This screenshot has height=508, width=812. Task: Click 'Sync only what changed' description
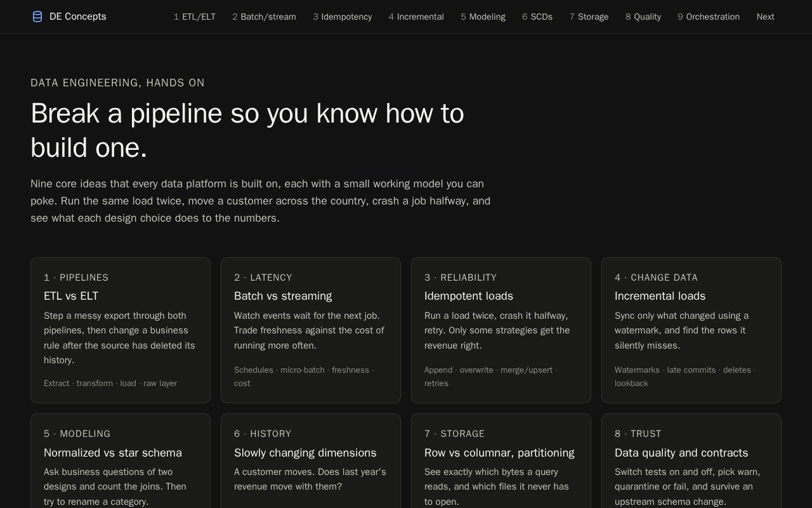[x=681, y=330]
